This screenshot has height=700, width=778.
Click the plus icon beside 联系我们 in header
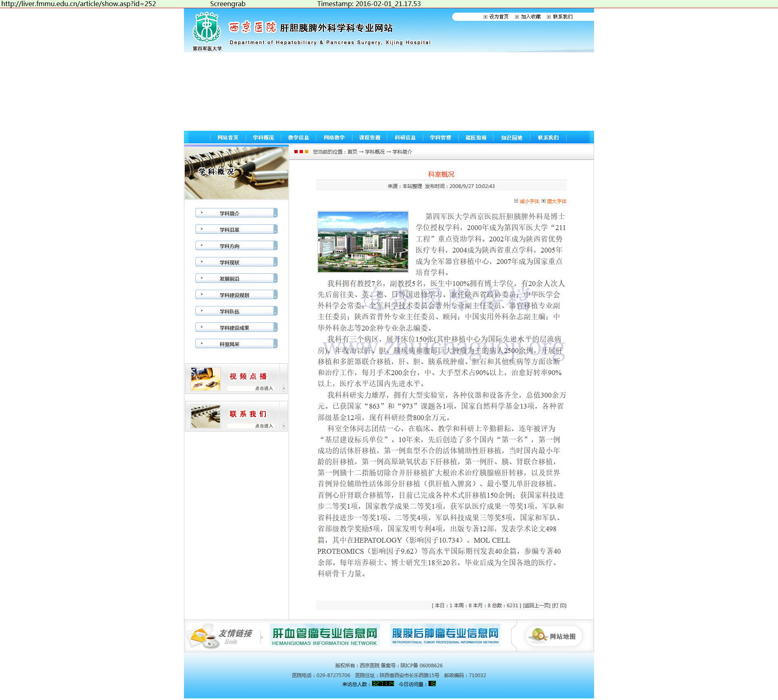click(549, 17)
